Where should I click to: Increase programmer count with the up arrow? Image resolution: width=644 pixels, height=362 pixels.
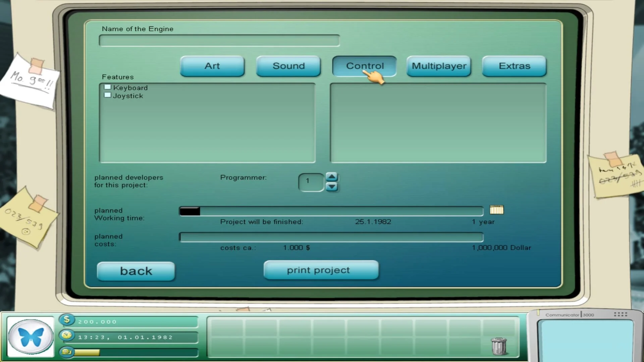click(x=332, y=176)
